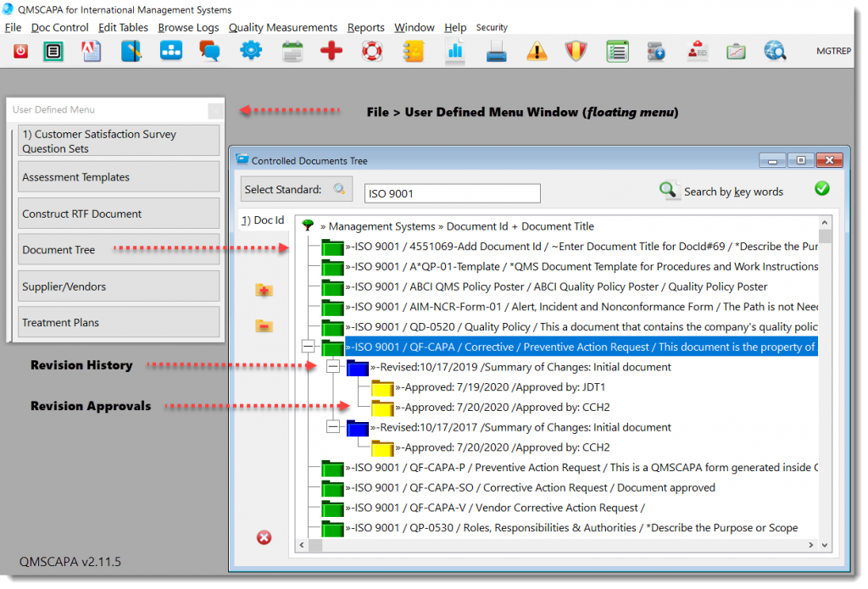Open the yellow address book icon
Screen dimensions: 868x589
pos(413,52)
